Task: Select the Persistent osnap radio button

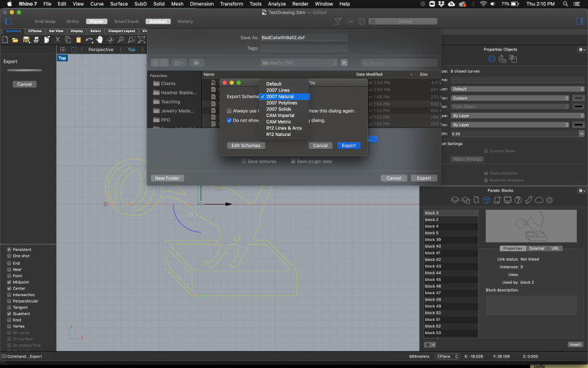Action: coord(9,250)
